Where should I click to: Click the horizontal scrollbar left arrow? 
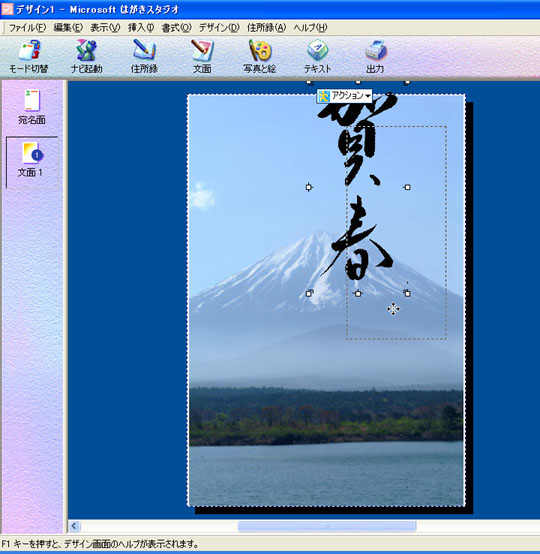point(74,526)
